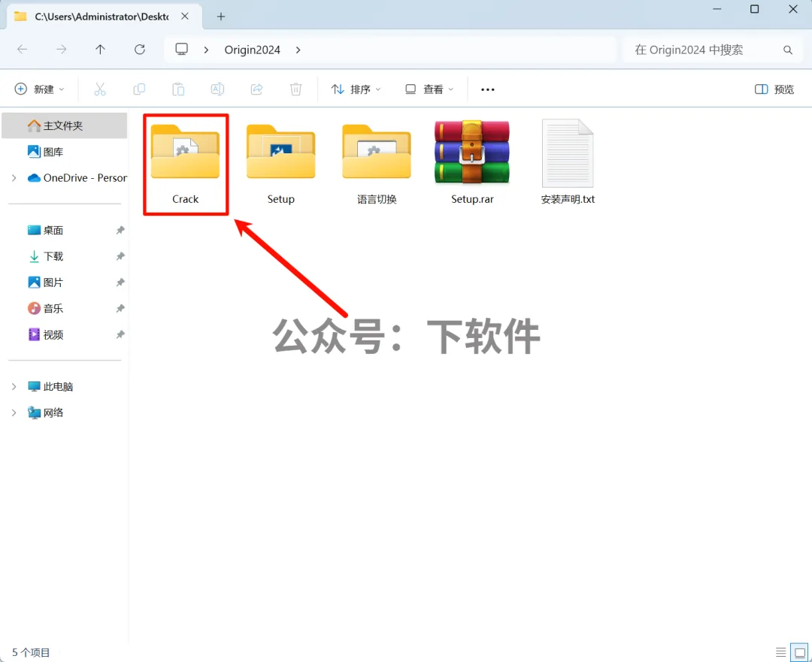Refresh the current folder

(x=140, y=50)
